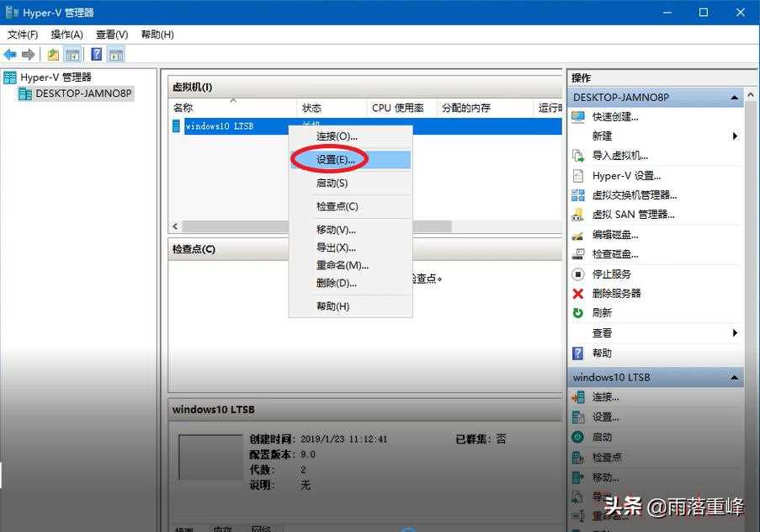Viewport: 760px width, 532px height.
Task: Open the 查看(V) menu
Action: 112,35
